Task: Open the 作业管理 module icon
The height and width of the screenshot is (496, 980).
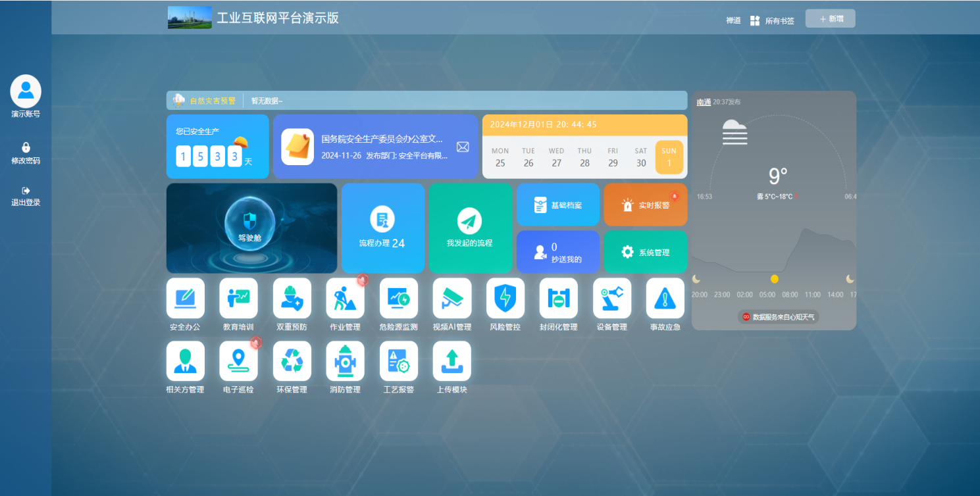Action: (x=345, y=298)
